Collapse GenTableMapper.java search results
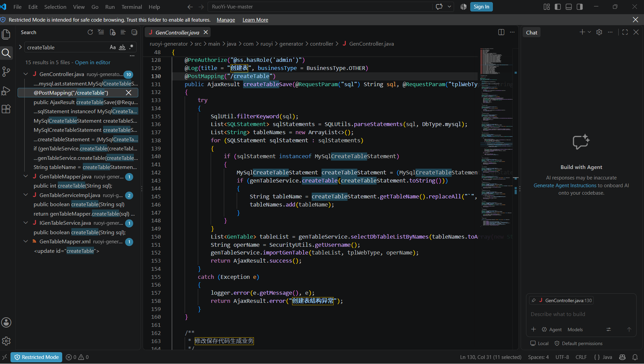This screenshot has height=364, width=644. [26, 177]
